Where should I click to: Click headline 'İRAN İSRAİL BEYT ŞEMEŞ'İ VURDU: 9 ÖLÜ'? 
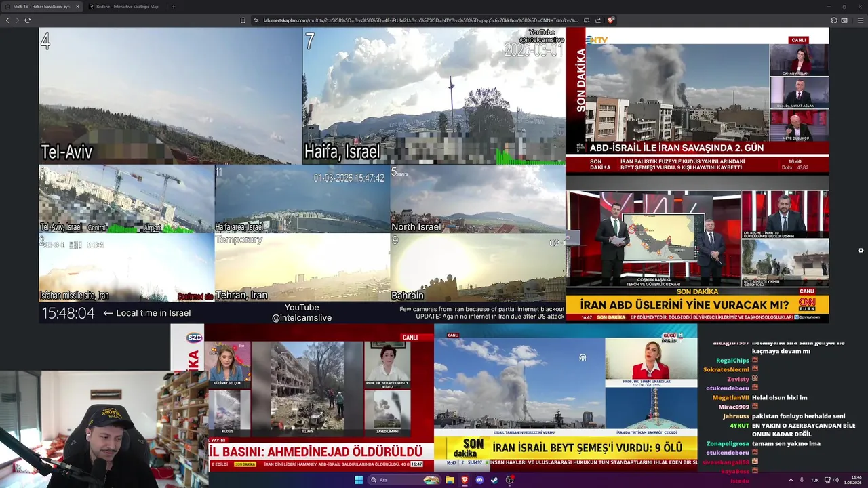click(587, 447)
